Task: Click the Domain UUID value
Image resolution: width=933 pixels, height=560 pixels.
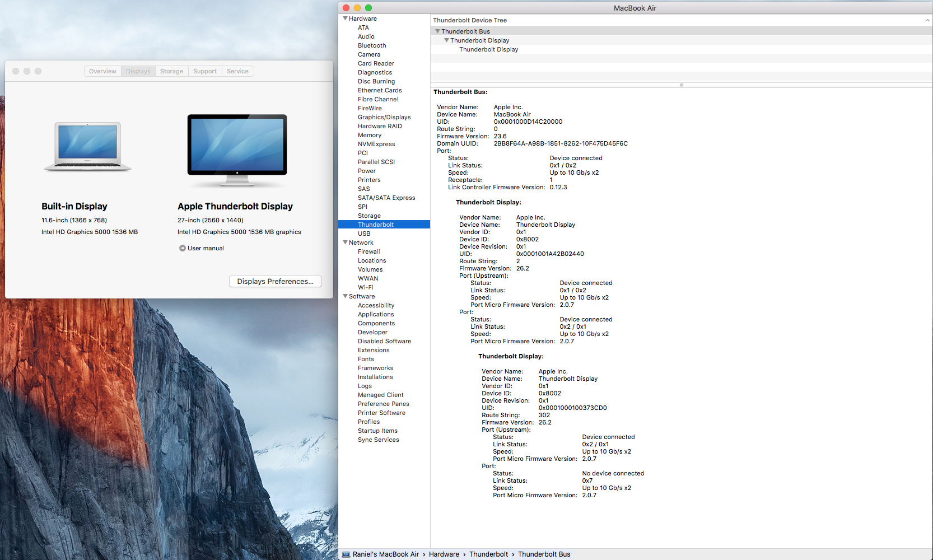Action: (561, 143)
